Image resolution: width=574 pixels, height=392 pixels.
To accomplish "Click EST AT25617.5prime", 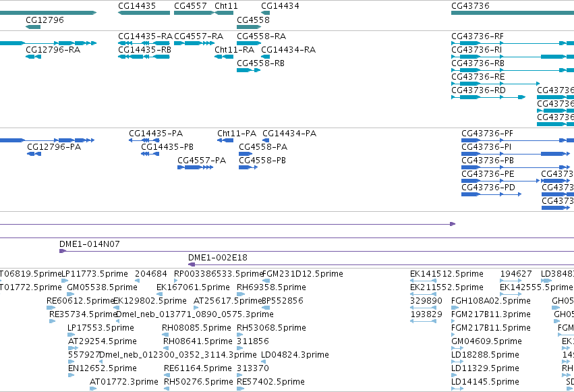I will click(x=196, y=308).
